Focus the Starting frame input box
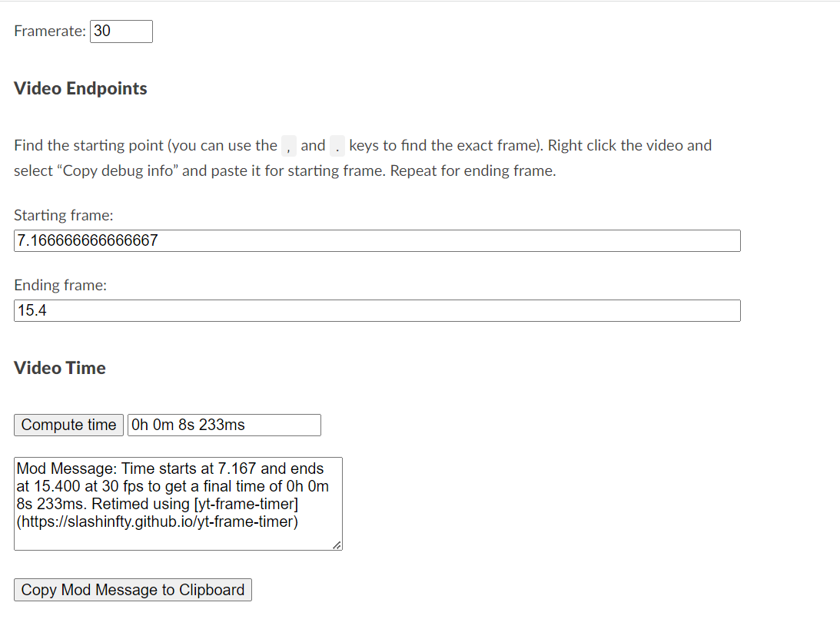Screen dimensions: 840x619 [x=377, y=240]
